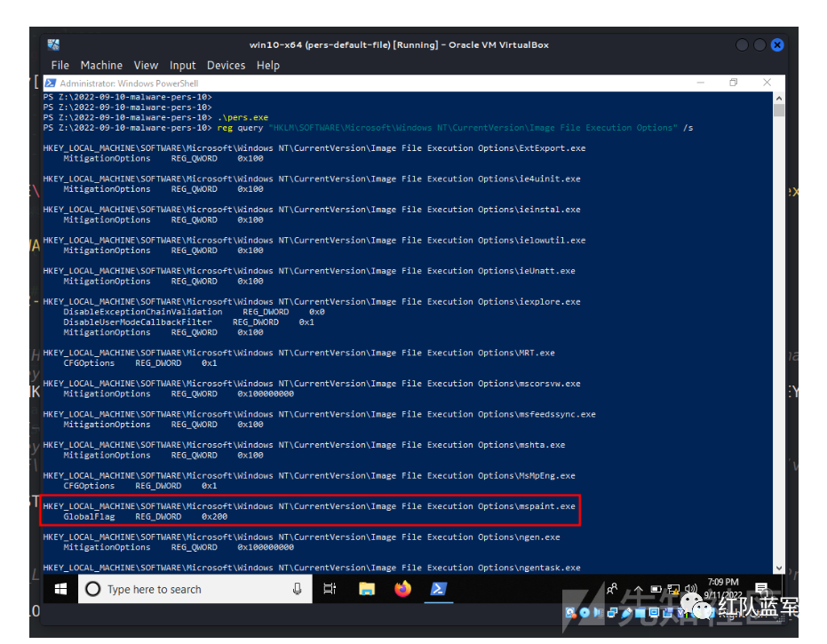Viewport: 827px width, 644px height.
Task: Click the Administrator: Windows PowerShell title
Action: [x=129, y=83]
